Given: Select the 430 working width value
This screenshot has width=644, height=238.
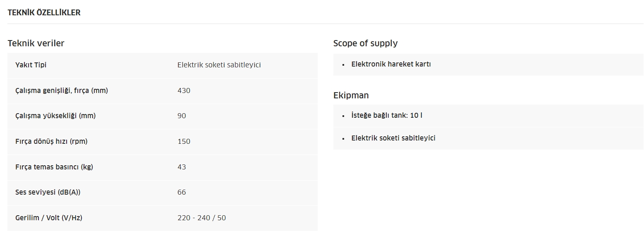Looking at the screenshot, I should click(x=184, y=90).
